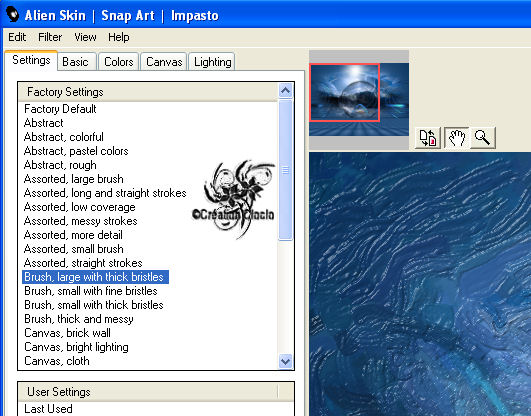Click the large painted preview image
The width and height of the screenshot is (531, 416).
click(420, 284)
